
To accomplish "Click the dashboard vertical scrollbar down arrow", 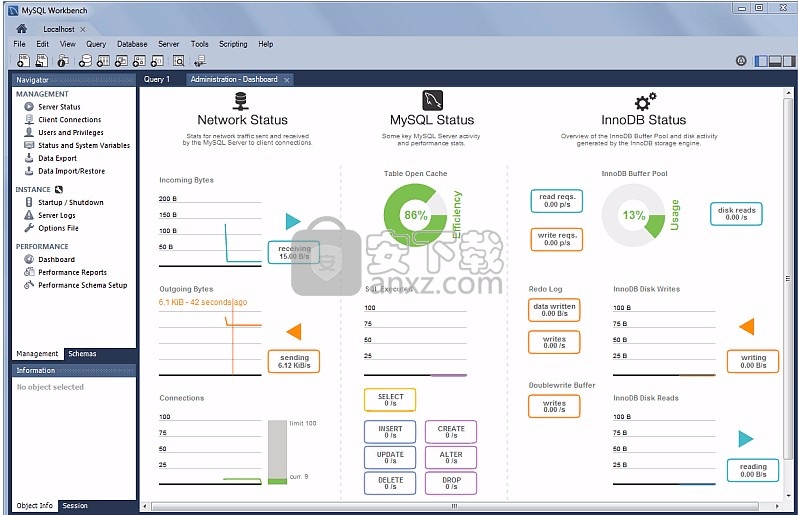I will click(789, 496).
